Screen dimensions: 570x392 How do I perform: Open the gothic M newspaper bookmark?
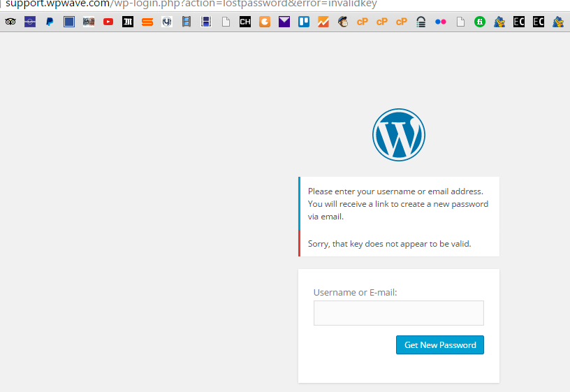click(128, 22)
